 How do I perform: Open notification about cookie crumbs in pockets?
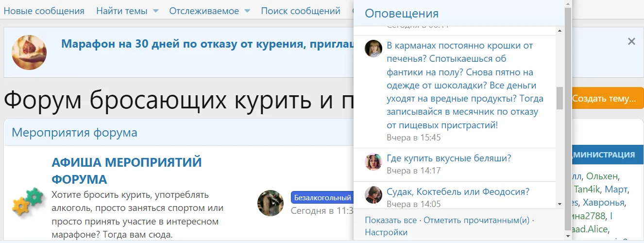point(465,86)
